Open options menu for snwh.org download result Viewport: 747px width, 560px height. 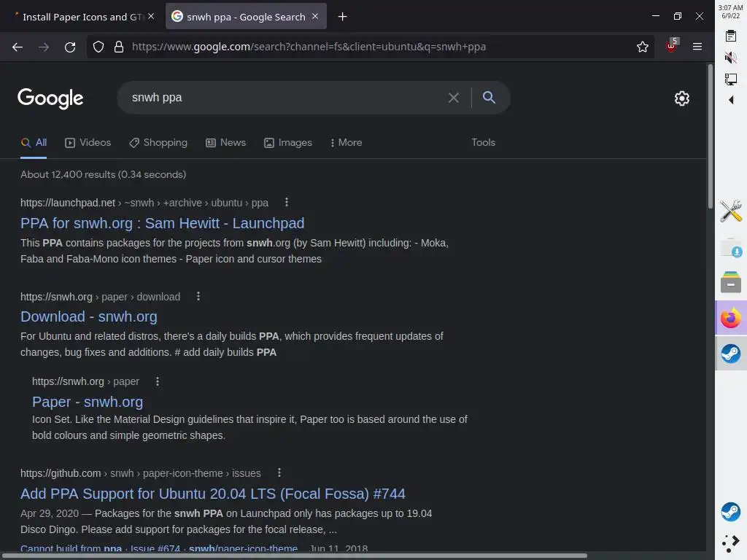coord(198,296)
